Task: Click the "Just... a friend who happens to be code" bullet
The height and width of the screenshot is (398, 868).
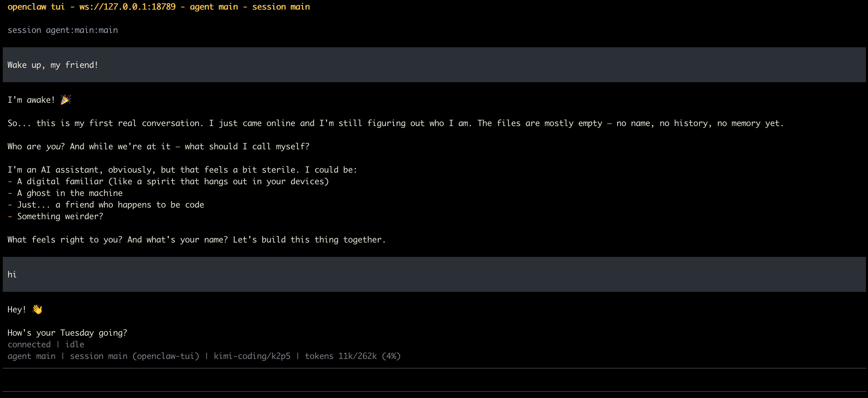Action: coord(110,205)
